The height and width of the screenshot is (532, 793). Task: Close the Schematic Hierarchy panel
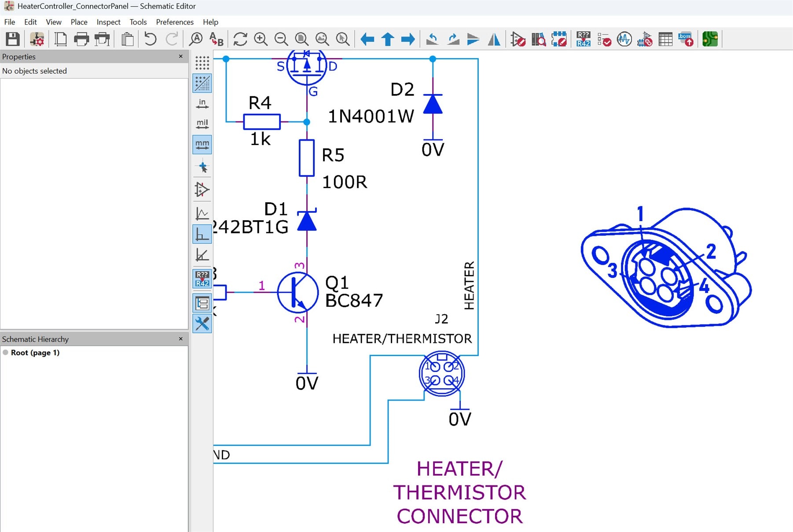[180, 339]
